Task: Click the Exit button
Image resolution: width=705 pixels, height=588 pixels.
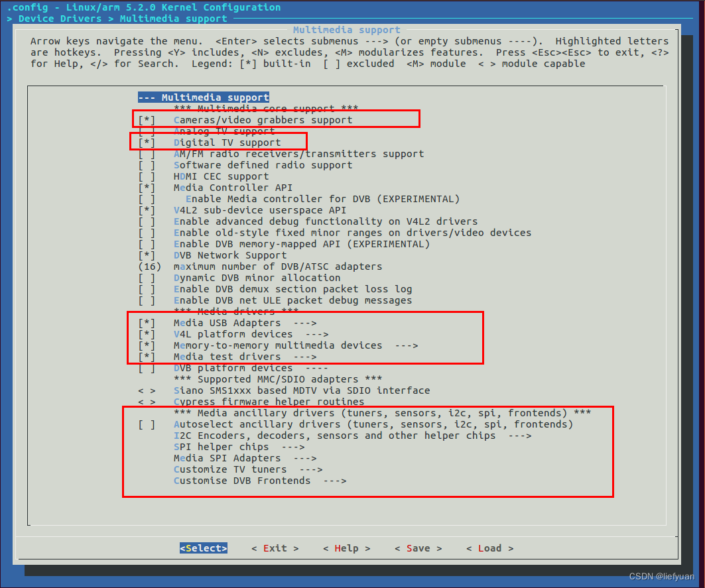Action: [x=275, y=548]
